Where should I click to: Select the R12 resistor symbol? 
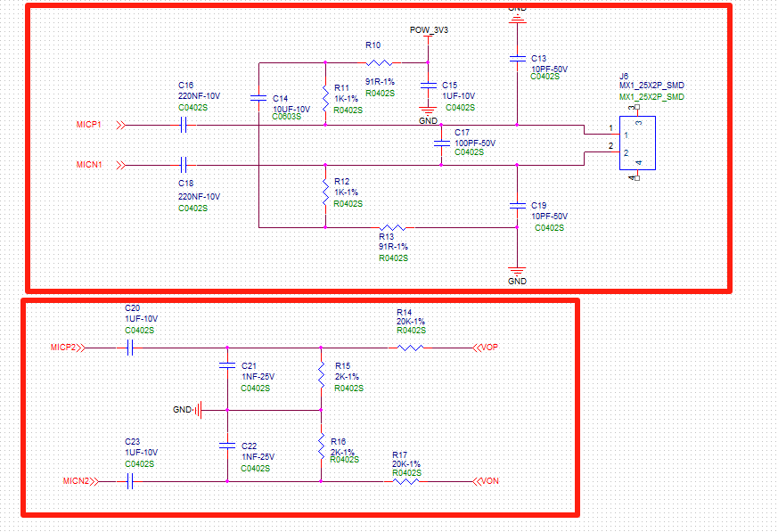(x=325, y=192)
